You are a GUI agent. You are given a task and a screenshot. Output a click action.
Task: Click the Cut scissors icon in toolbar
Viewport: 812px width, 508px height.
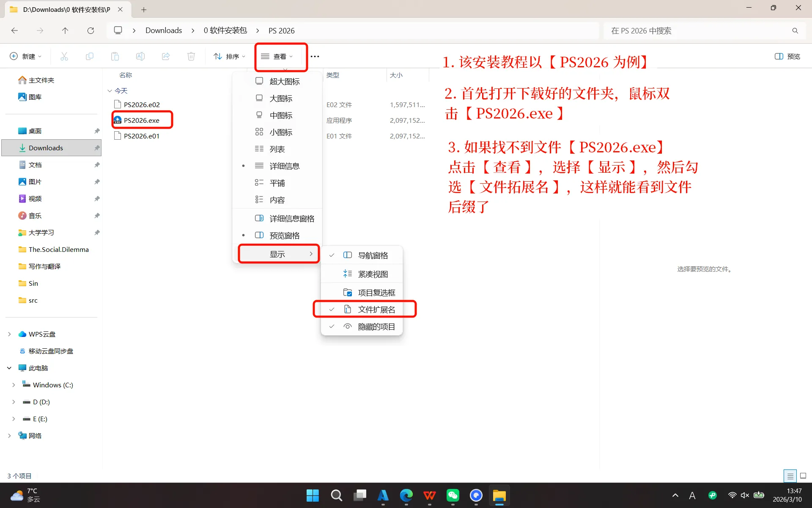(x=64, y=56)
